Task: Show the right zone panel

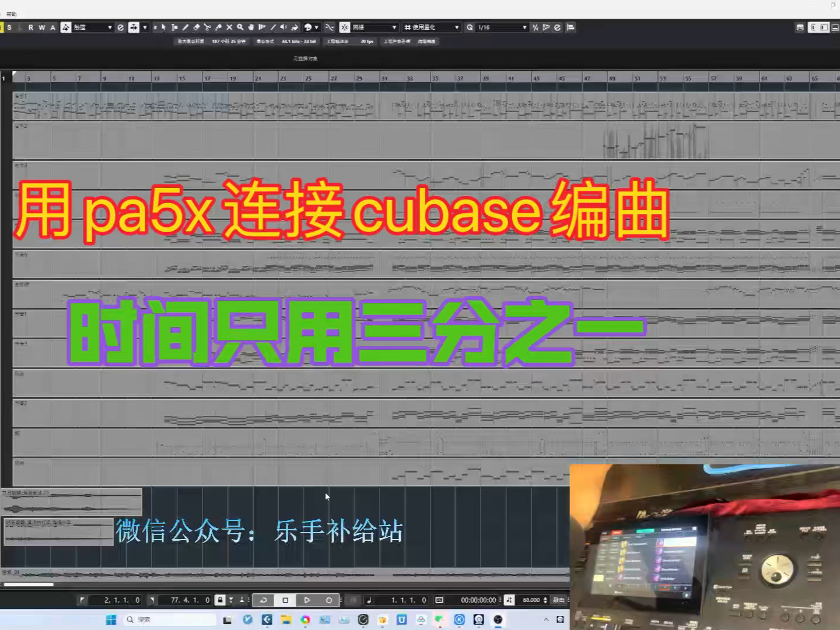Action: [824, 27]
